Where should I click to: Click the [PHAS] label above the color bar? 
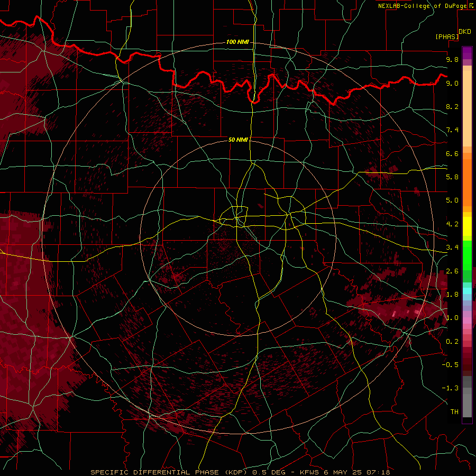click(447, 36)
